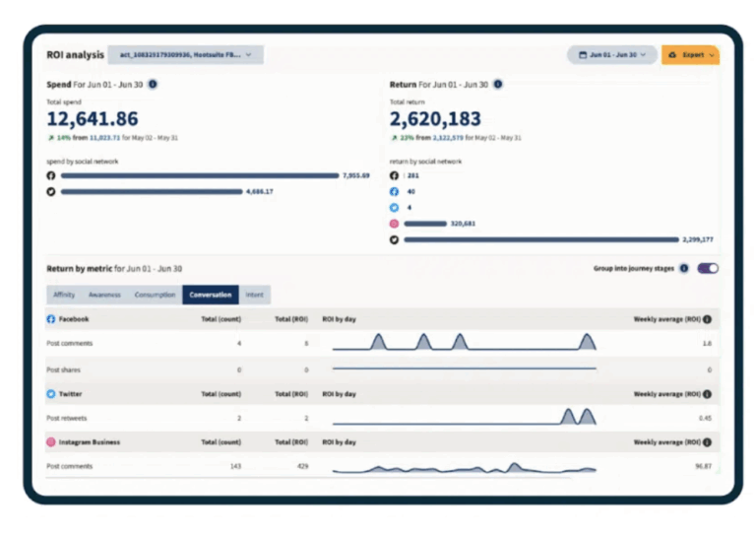756x536 pixels.
Task: Click green trend arrow next to 14% spend change
Action: [50, 138]
